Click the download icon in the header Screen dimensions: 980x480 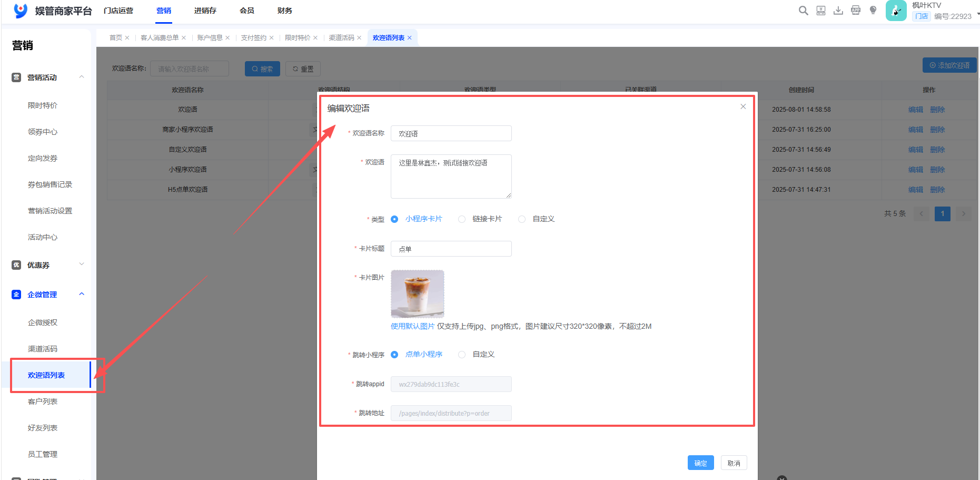(838, 10)
